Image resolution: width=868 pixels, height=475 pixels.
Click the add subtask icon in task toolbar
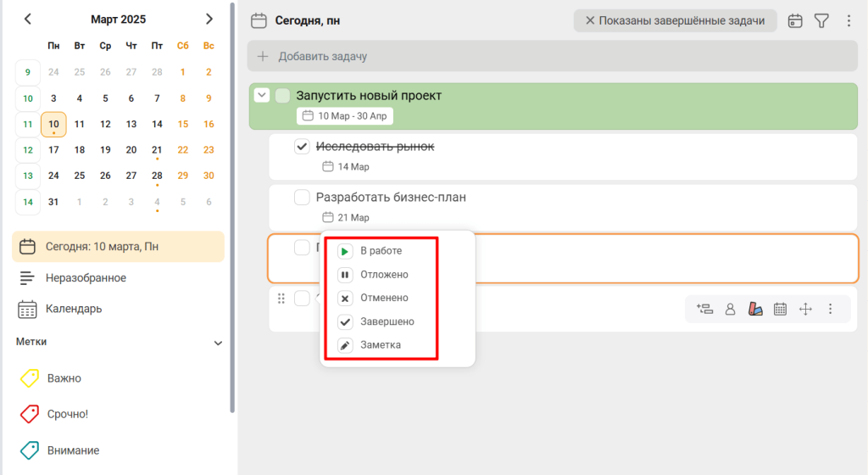pyautogui.click(x=704, y=310)
